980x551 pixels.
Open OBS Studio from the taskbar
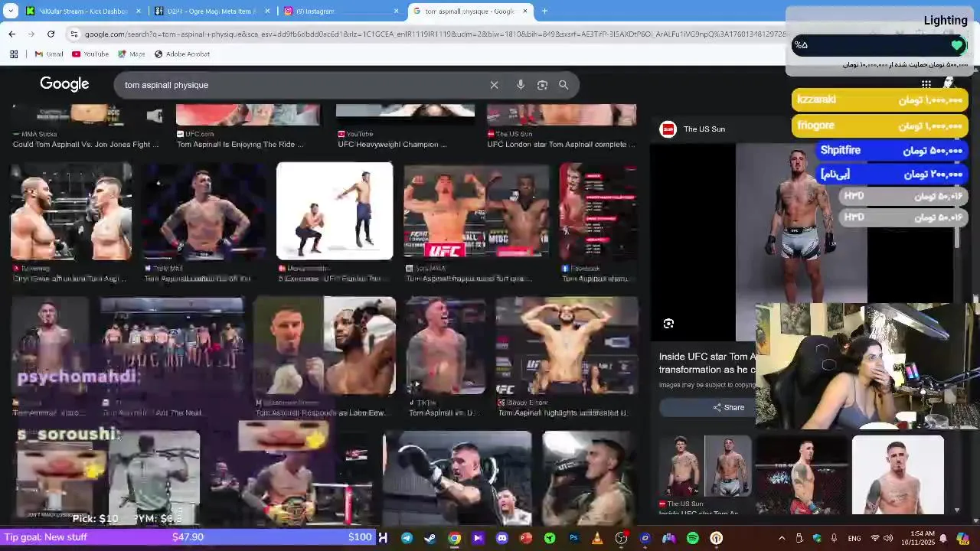pos(621,538)
